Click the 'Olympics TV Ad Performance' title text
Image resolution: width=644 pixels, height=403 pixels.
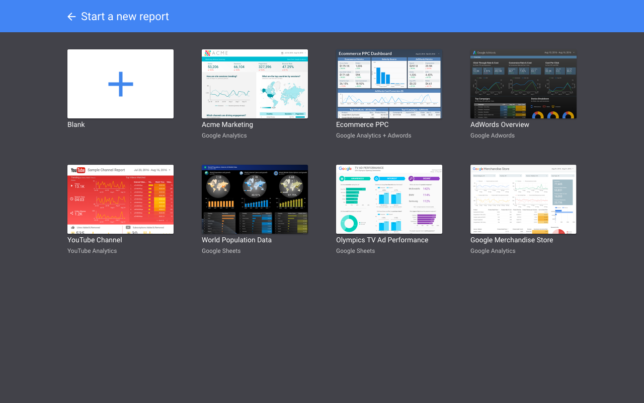pos(382,240)
